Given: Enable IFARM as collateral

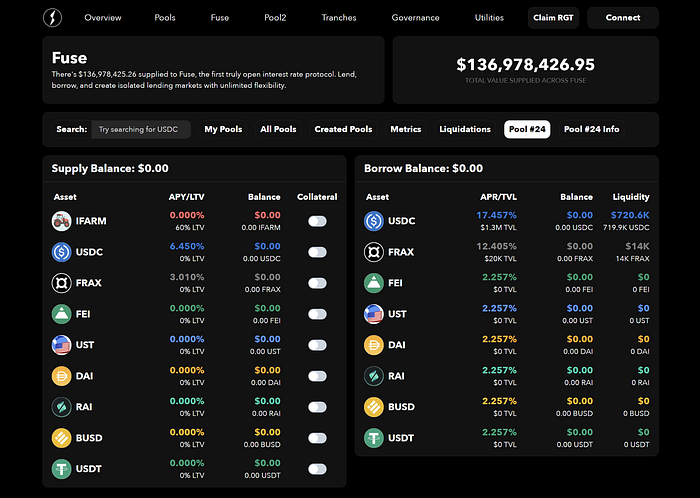Looking at the screenshot, I should tap(317, 221).
